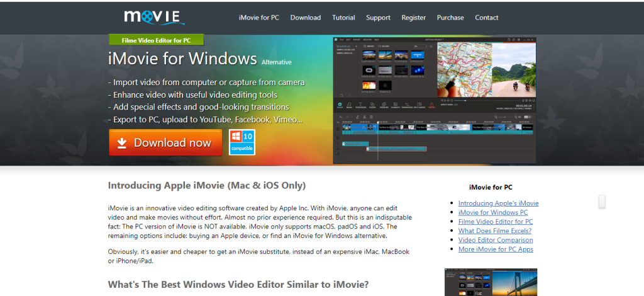Viewport: 644px width, 296px height.
Task: Open the small Filme thumbnail below sidebar links
Action: 491,282
